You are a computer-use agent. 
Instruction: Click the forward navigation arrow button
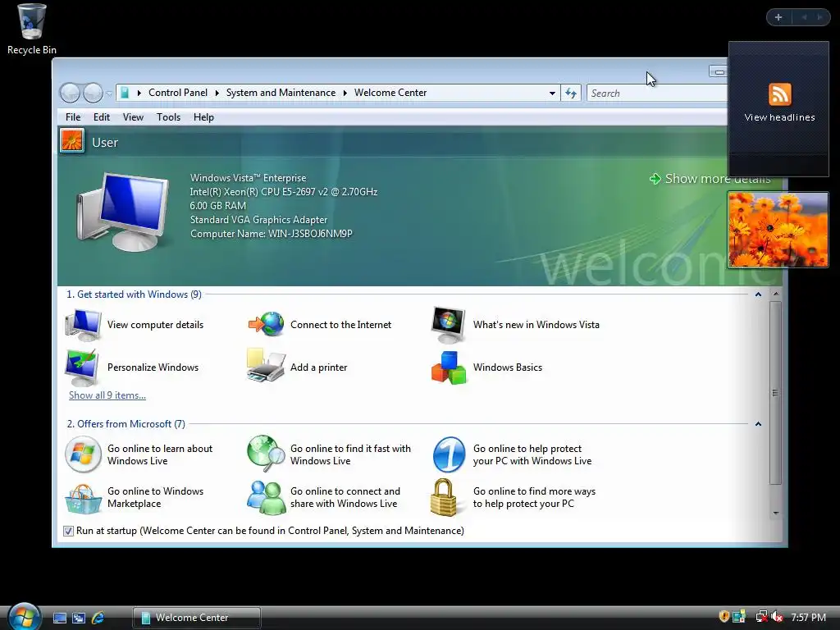point(93,93)
